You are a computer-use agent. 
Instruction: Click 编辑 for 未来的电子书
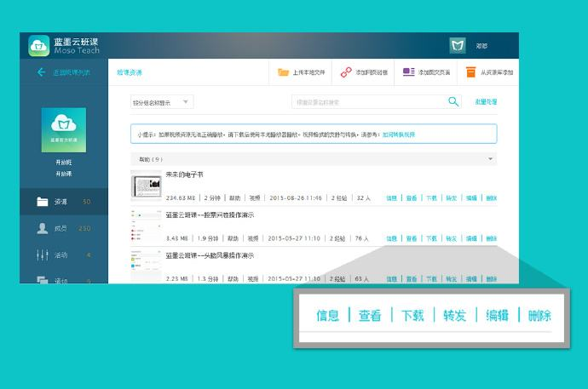pyautogui.click(x=471, y=197)
